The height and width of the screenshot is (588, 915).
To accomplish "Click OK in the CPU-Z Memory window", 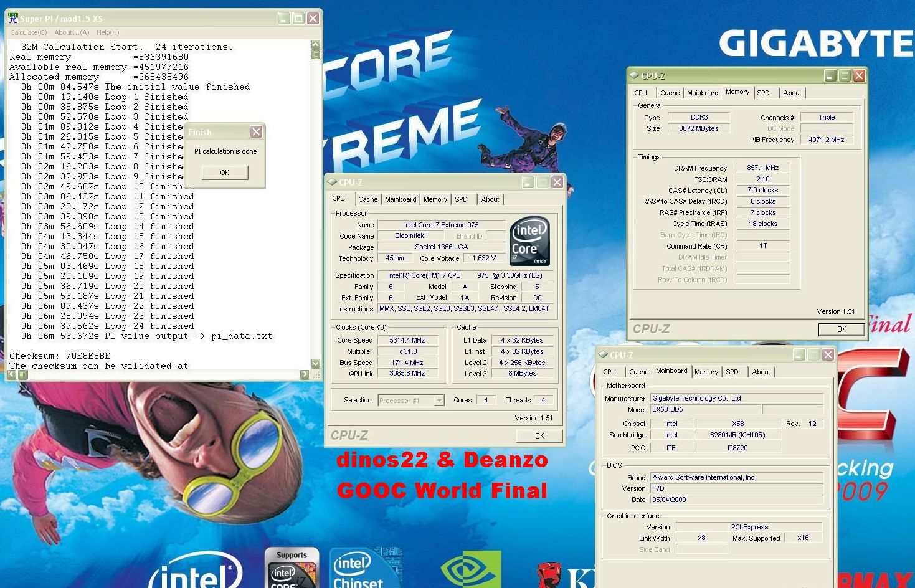I will click(x=842, y=330).
